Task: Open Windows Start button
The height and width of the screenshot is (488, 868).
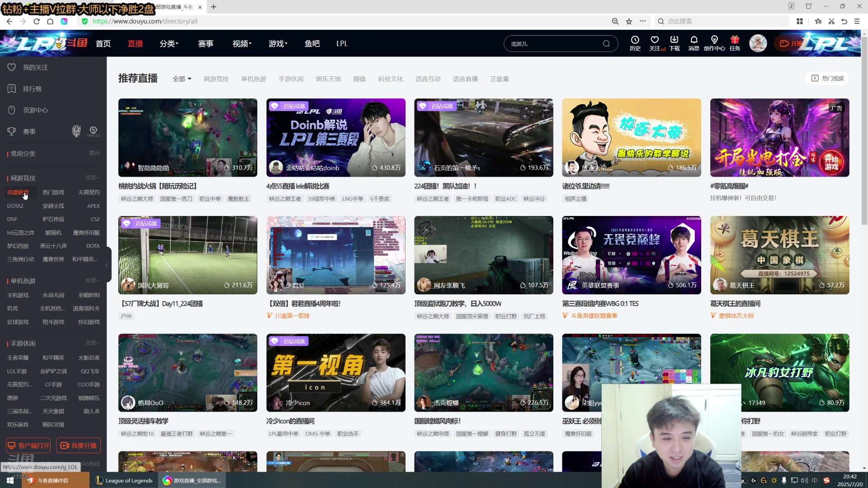Action: coord(10,480)
